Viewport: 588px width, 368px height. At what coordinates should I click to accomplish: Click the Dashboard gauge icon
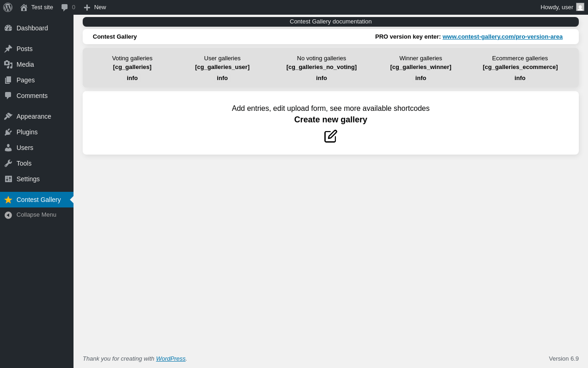[8, 28]
